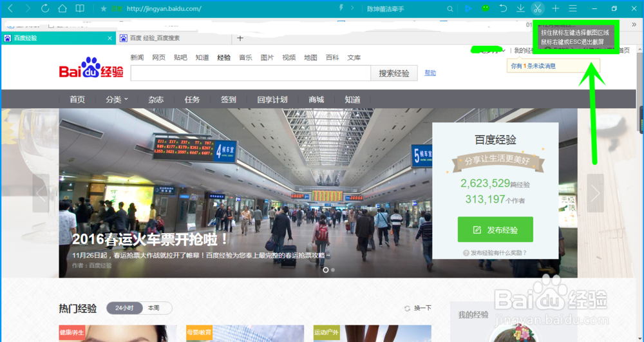Viewport: 644px width, 342px height.
Task: Open the 网页 link
Action: pos(158,57)
